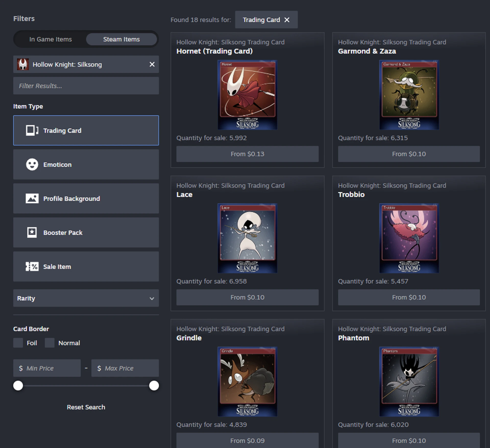Click the Item Type heading
The width and height of the screenshot is (490, 448).
[x=28, y=106]
